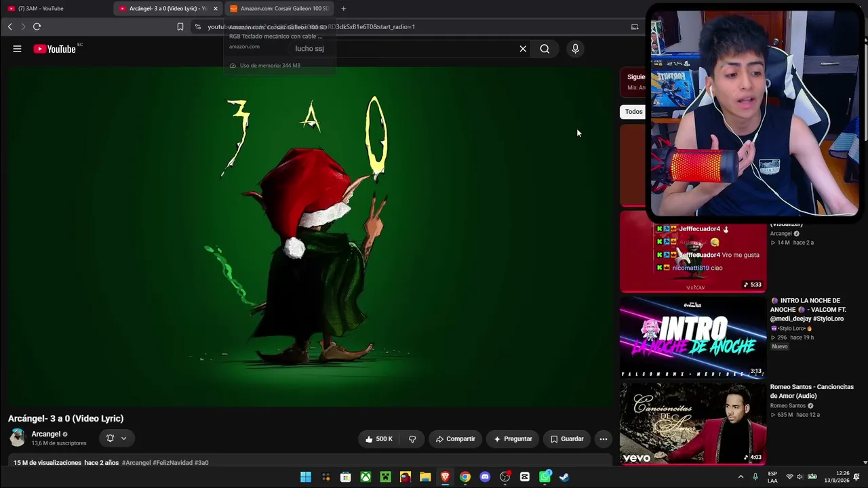868x488 pixels.
Task: Open File Explorer from the taskbar
Action: click(425, 477)
